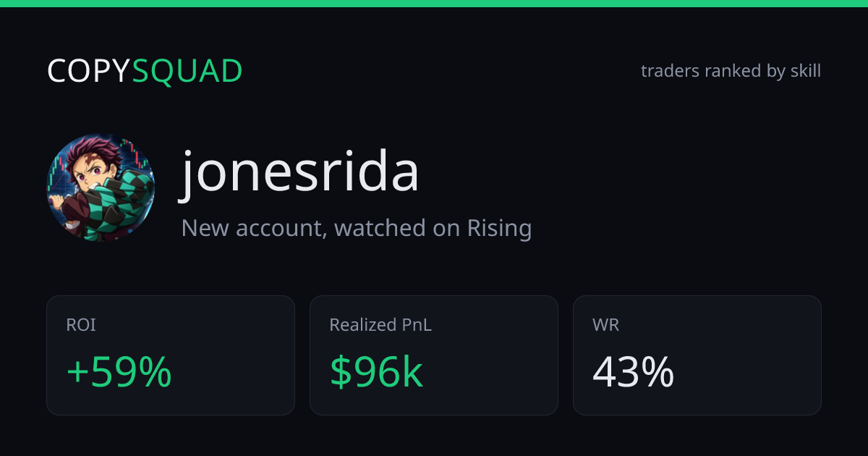
Task: Select the jonesrida username heading
Action: point(300,172)
